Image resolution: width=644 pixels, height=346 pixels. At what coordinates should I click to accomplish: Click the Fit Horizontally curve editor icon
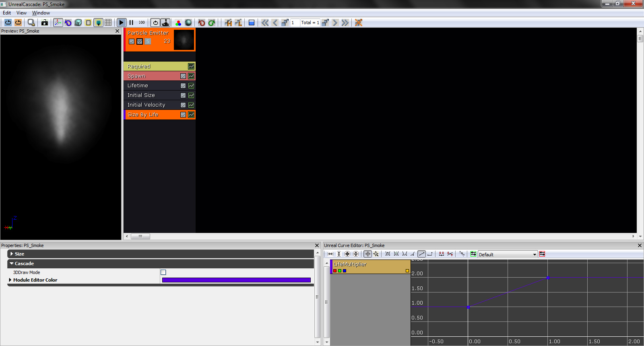(330, 254)
